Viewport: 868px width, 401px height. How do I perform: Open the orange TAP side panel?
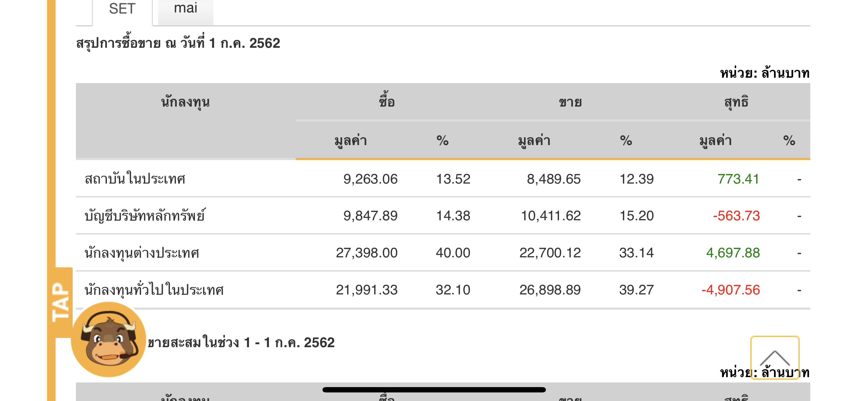pyautogui.click(x=61, y=302)
